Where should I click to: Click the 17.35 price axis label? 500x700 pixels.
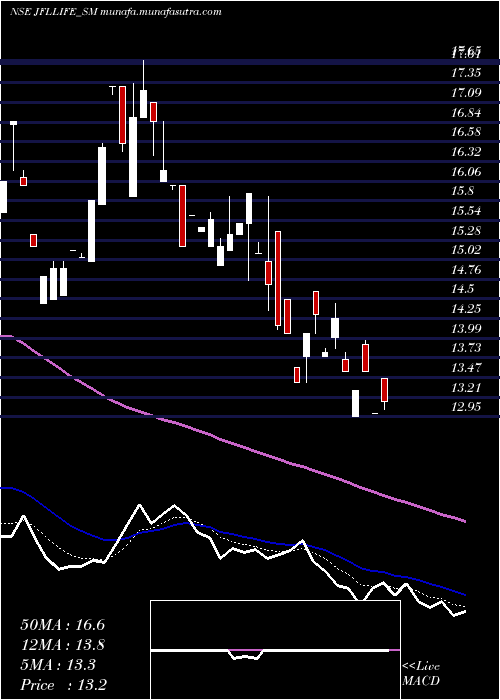[466, 73]
